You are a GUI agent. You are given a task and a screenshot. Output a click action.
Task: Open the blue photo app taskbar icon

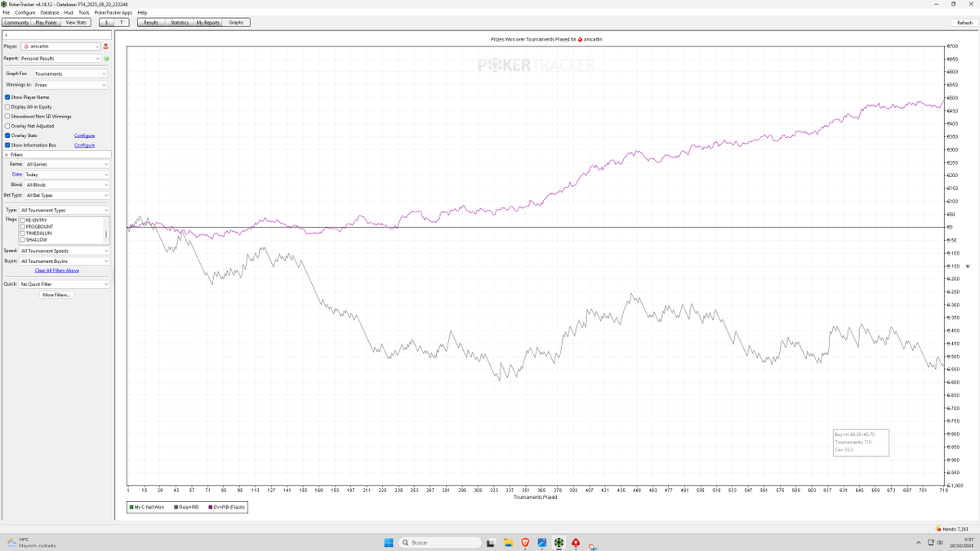[x=541, y=543]
